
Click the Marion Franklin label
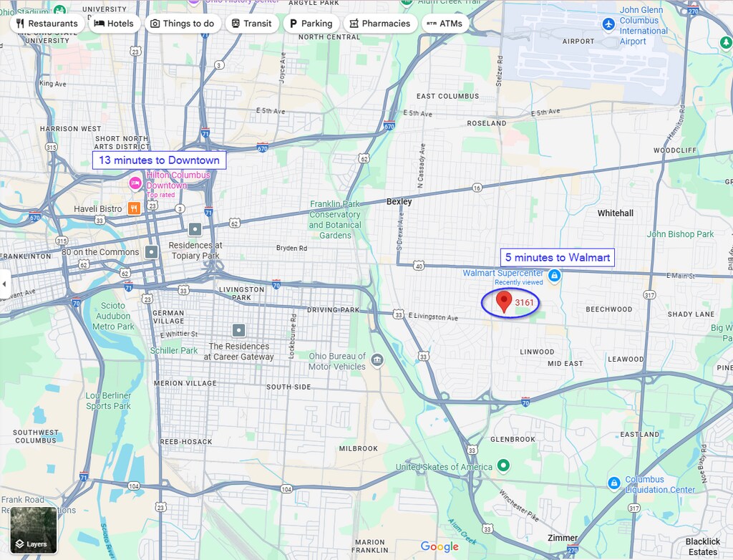pos(370,546)
